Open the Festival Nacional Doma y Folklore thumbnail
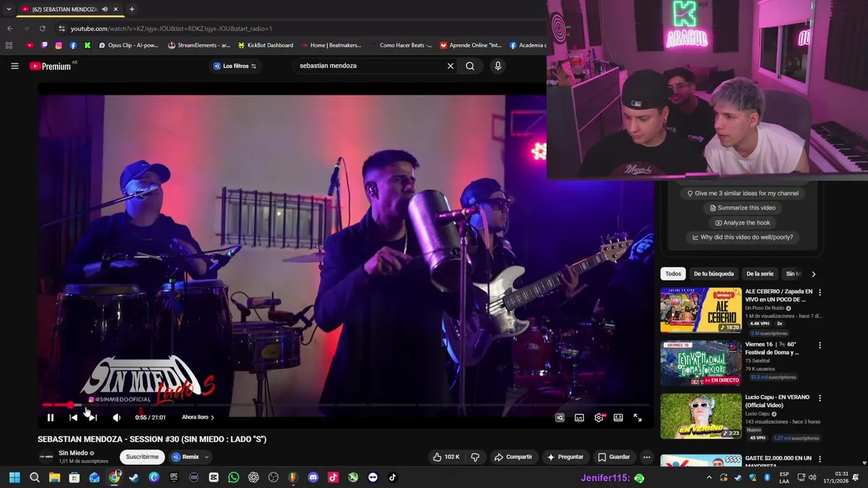This screenshot has width=868, height=488. [701, 363]
